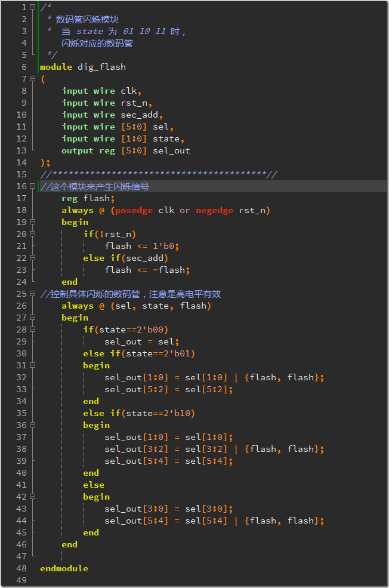Collapse the else if(sec_add) fold at line 22
Screen dimensions: 389x588
(33, 258)
